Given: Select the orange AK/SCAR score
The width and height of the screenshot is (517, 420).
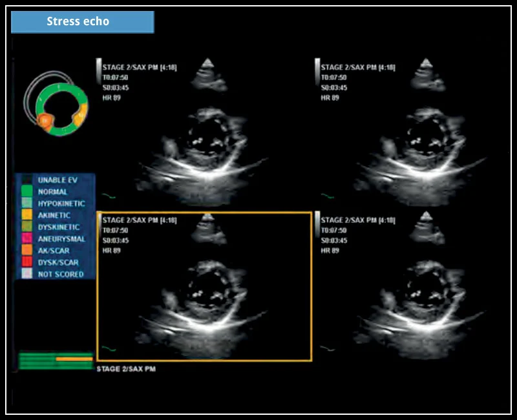Looking at the screenshot, I should (26, 250).
